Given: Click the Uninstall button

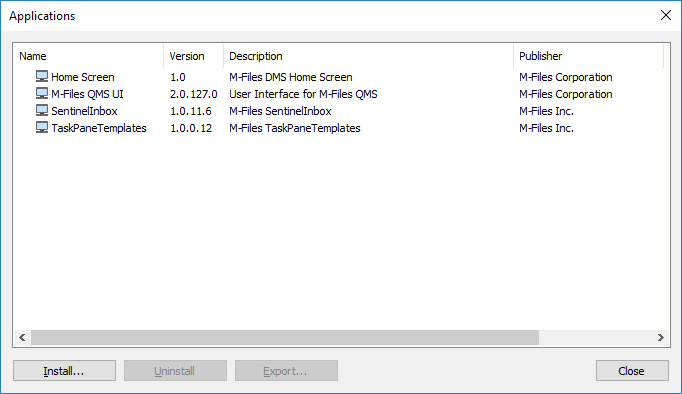Looking at the screenshot, I should (x=175, y=371).
